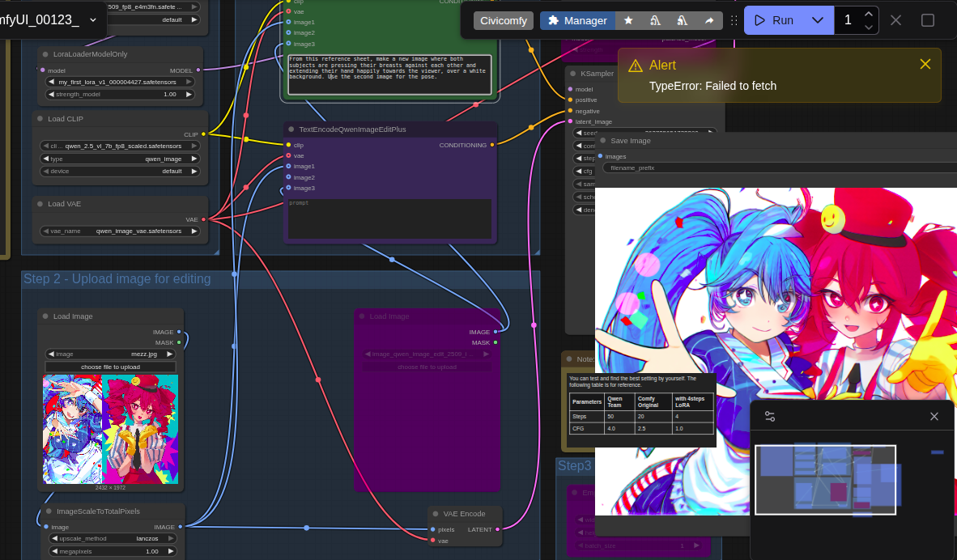
Task: Increase the megapixels value with the right arrow
Action: tap(171, 551)
